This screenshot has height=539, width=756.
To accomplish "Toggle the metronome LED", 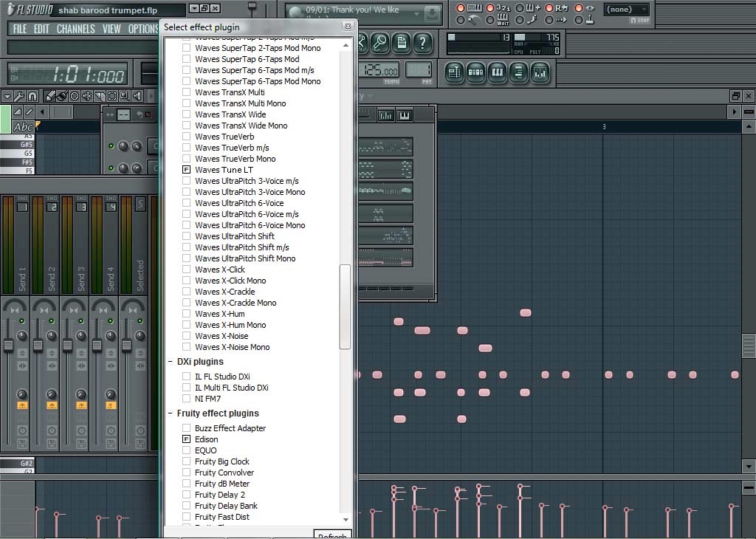I will click(461, 20).
